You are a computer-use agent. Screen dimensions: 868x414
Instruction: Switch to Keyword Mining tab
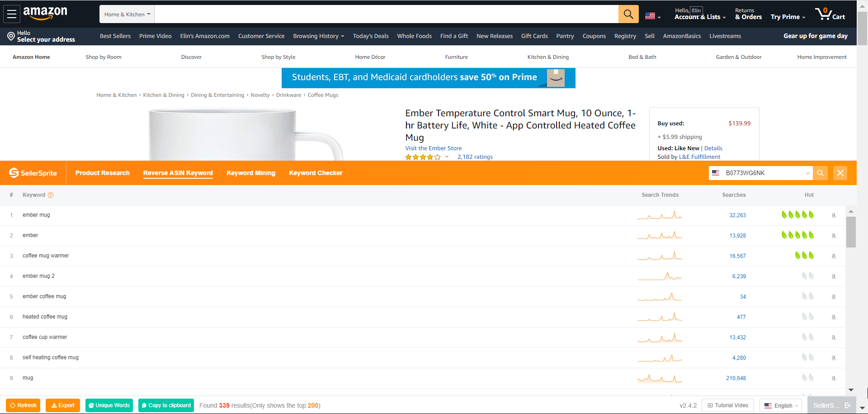(251, 173)
